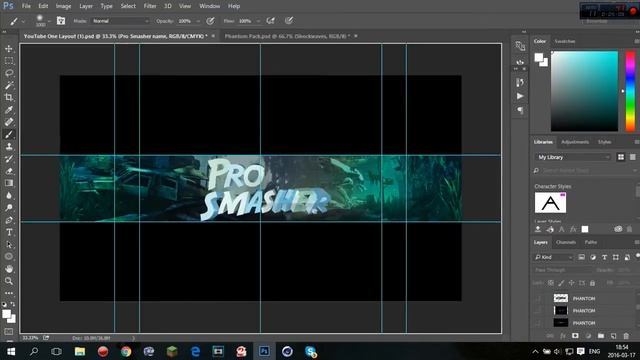Toggle lock all padlock icon

(592, 283)
